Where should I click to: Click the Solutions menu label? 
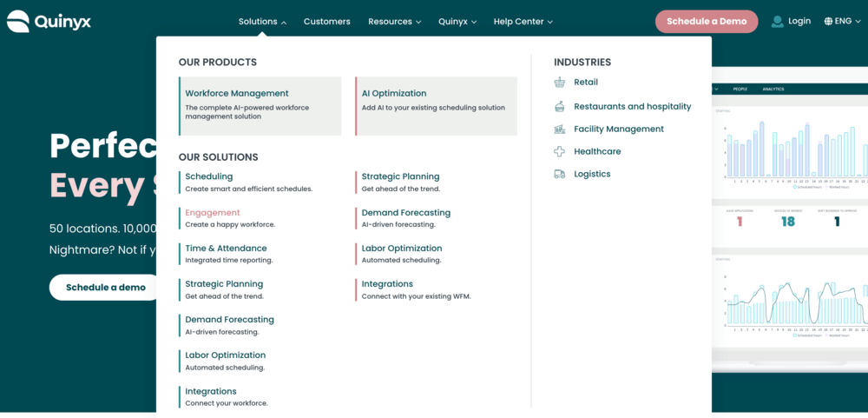coord(258,22)
